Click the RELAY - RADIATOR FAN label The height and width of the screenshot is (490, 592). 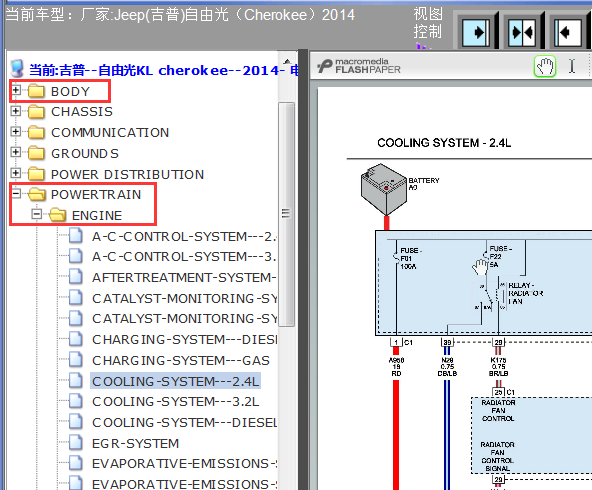(x=526, y=293)
